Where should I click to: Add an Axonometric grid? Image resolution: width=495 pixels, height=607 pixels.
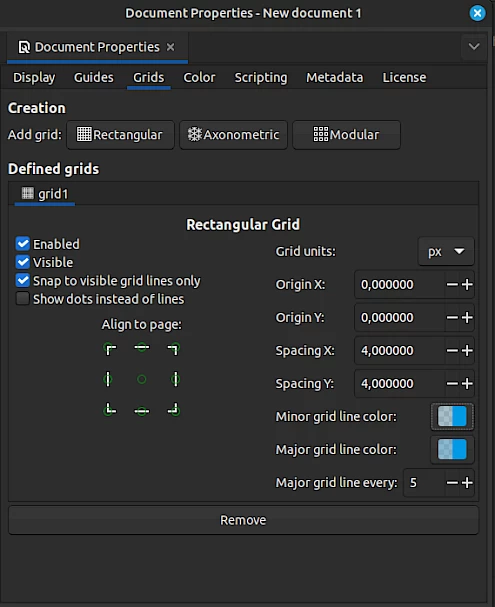click(233, 135)
